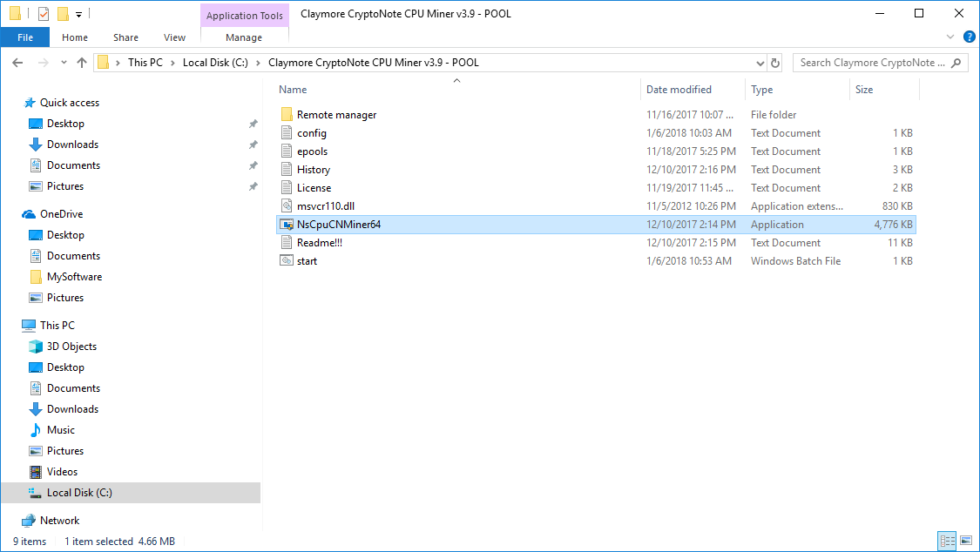Viewport: 980px width, 552px height.
Task: Select OneDrive in the navigation pane
Action: tap(61, 213)
